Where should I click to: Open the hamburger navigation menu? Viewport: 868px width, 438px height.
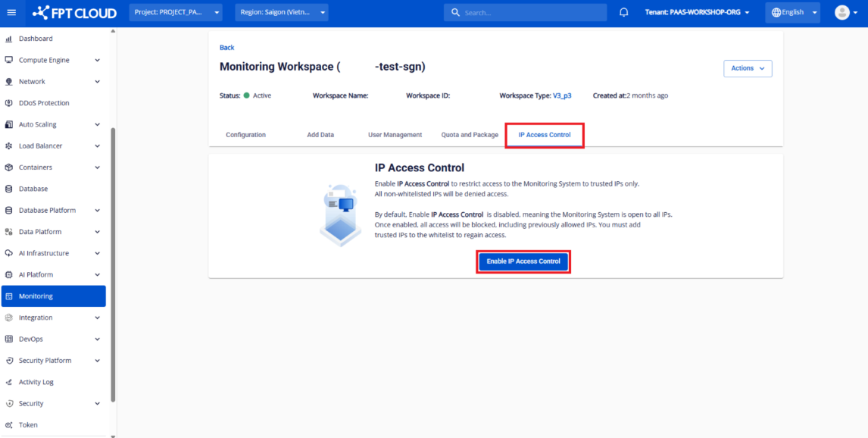coord(11,11)
